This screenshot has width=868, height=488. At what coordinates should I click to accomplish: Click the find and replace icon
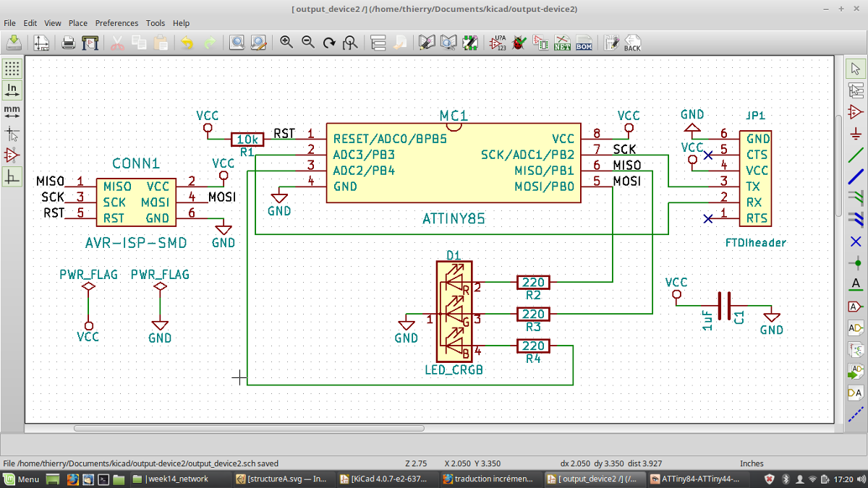[x=258, y=43]
